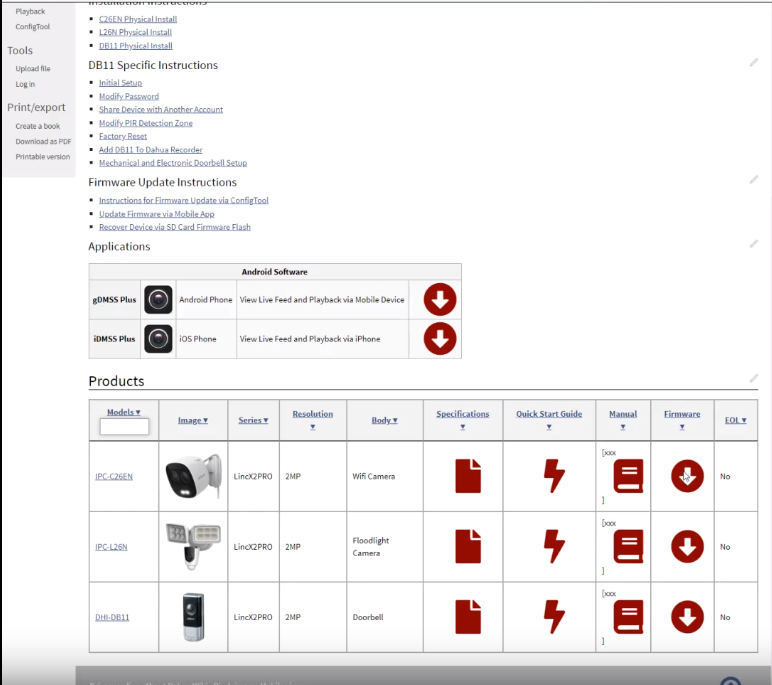Sort table by Series column
The width and height of the screenshot is (772, 685).
[253, 420]
